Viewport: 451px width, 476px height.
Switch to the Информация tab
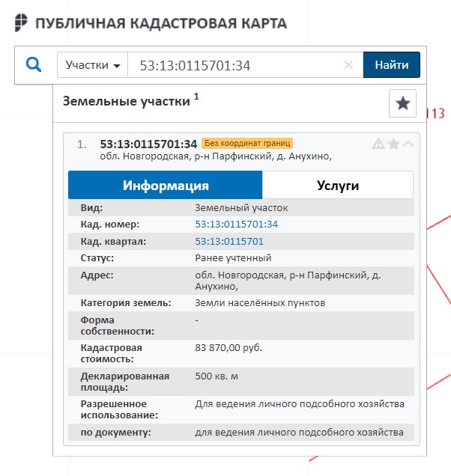point(166,185)
